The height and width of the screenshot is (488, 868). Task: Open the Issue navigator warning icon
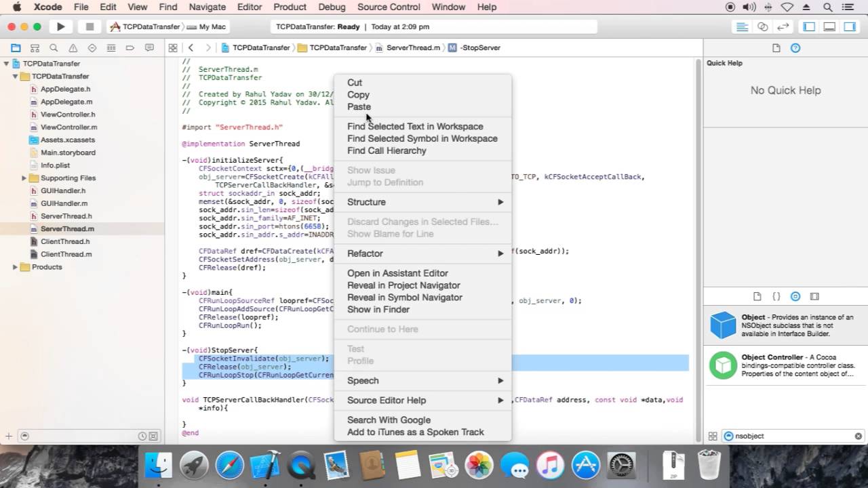73,48
